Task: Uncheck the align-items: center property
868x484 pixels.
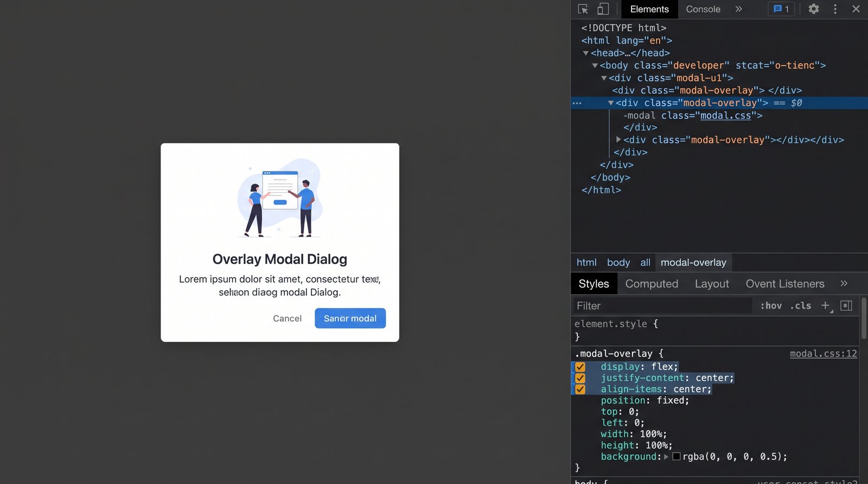Action: click(x=580, y=389)
